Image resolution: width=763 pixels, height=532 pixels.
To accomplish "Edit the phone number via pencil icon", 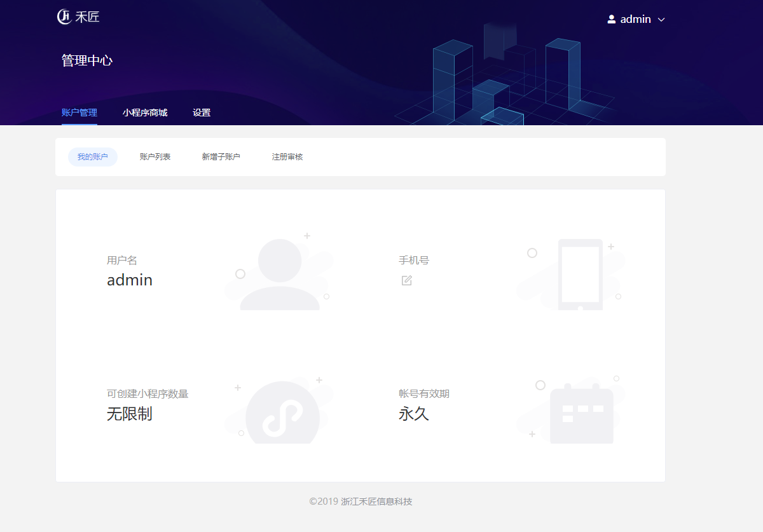I will pos(407,280).
